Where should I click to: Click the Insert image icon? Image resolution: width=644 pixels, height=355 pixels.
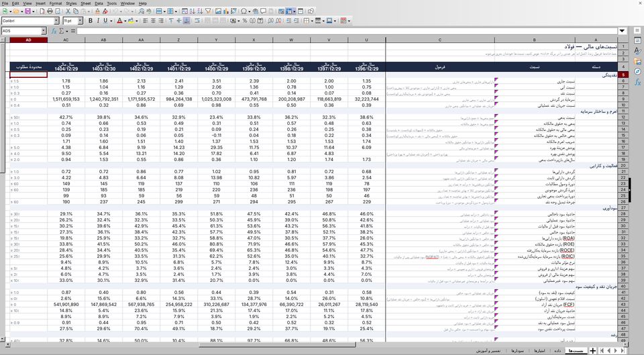[218, 11]
